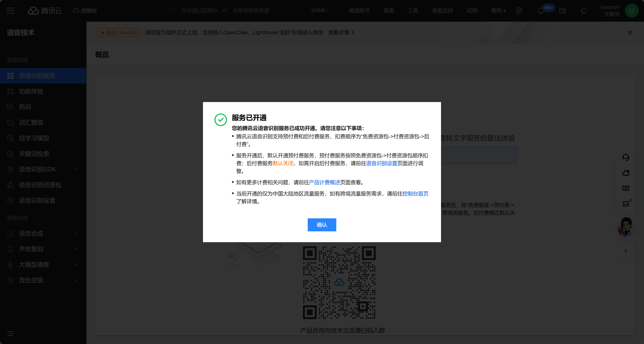
Task: Follow the 控制台首页 link
Action: point(415,194)
